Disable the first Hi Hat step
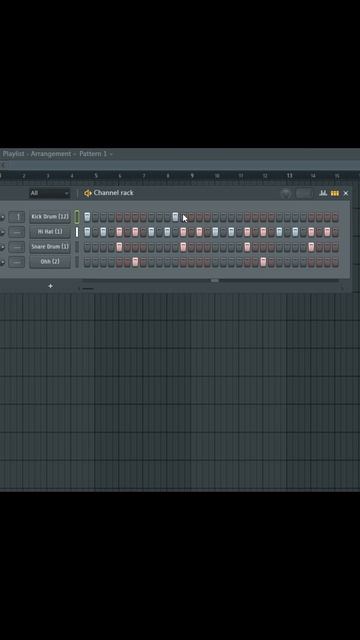Image resolution: width=360 pixels, height=640 pixels. coord(87,232)
